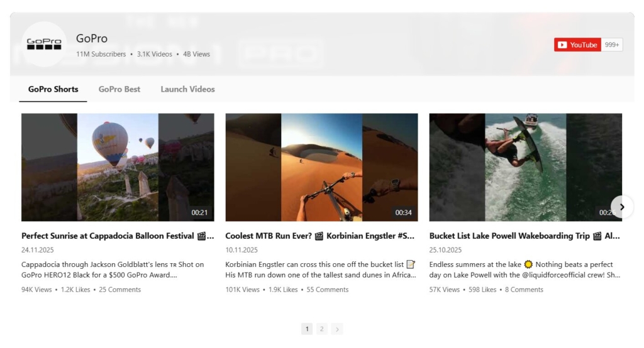Screen dimensions: 644x348
Task: Switch to the GoPro Best tab
Action: pyautogui.click(x=119, y=89)
